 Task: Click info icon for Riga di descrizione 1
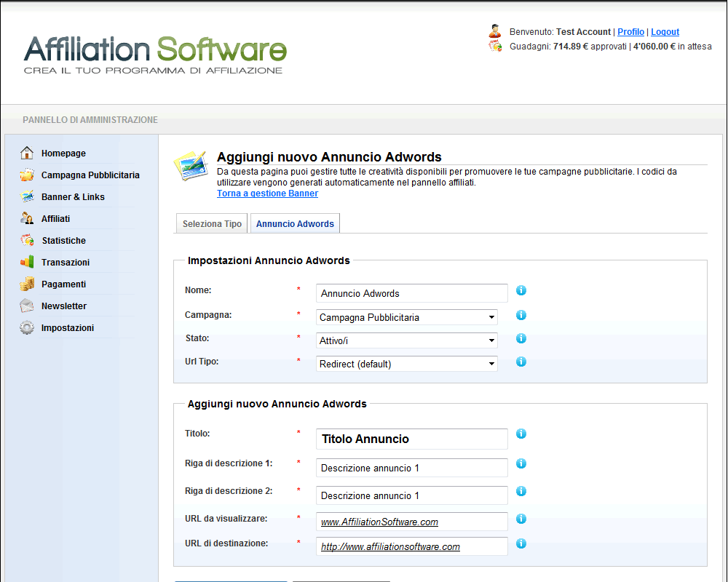tap(521, 463)
